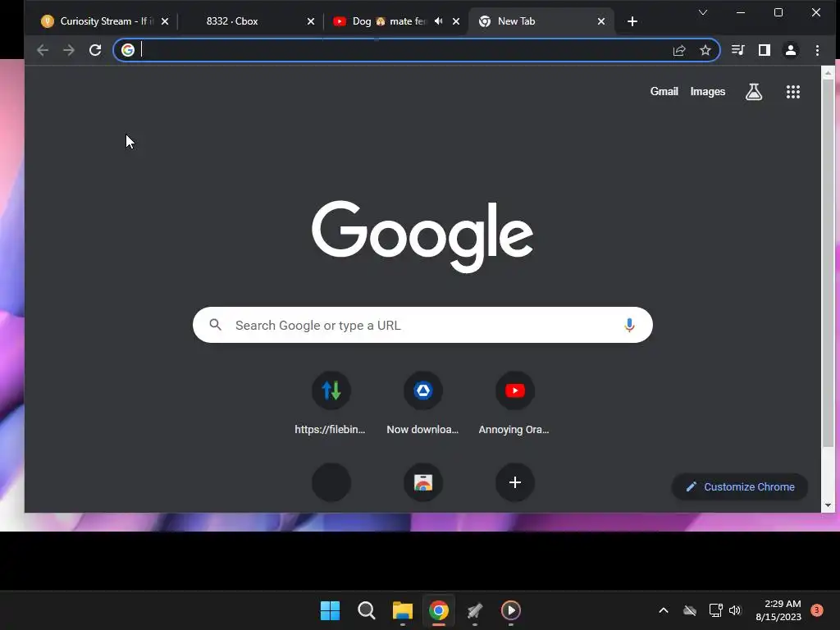
Task: Open the Annoying Orange YouTube shortcut
Action: (x=515, y=390)
